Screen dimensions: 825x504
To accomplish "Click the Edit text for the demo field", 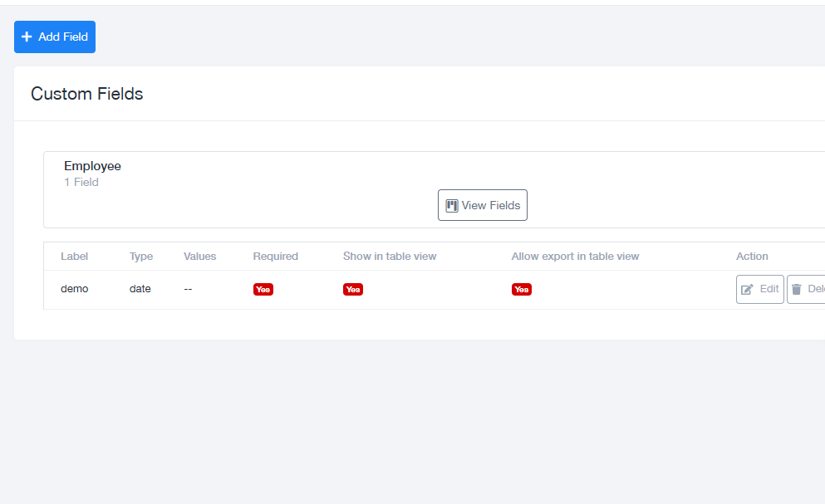I will tap(769, 289).
